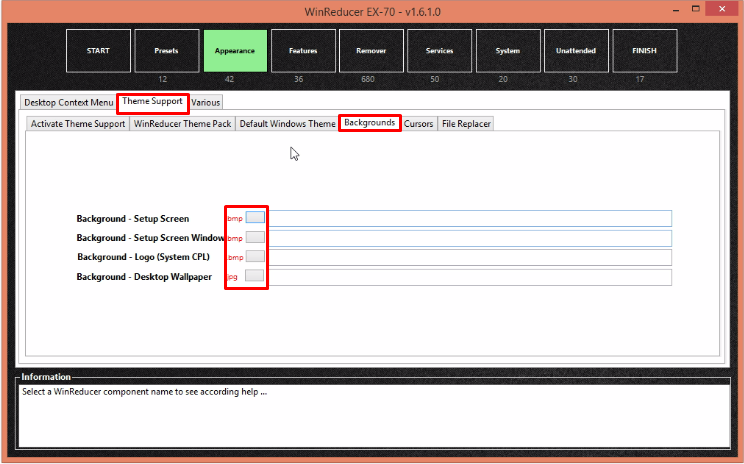
Task: Close the WinReducer EX-70 window
Action: click(x=722, y=9)
